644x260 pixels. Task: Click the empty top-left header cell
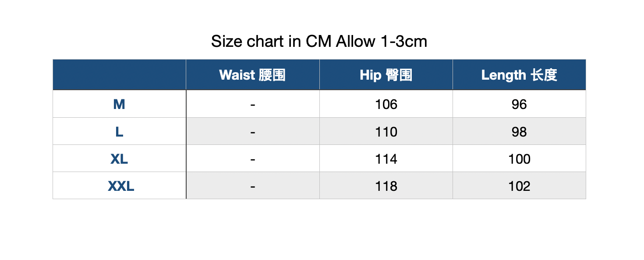pyautogui.click(x=119, y=75)
